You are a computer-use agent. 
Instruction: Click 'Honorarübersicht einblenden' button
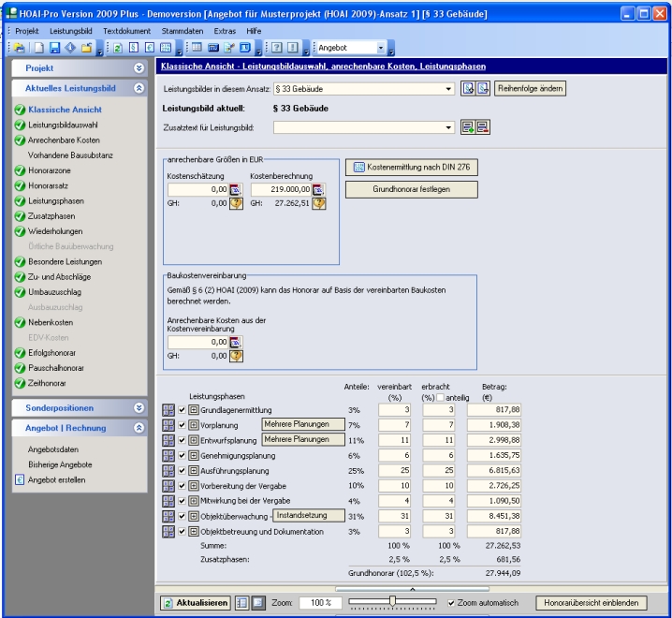(x=591, y=603)
